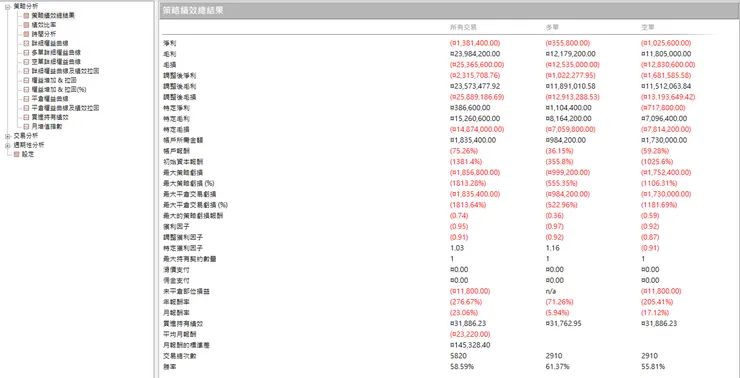Click the ¤12,179,200.00 long gross profit

pos(571,54)
